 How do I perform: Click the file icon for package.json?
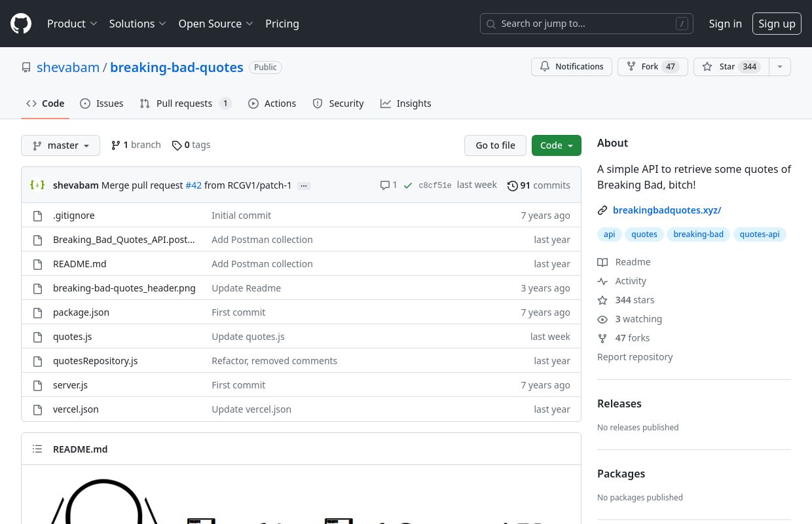pyautogui.click(x=37, y=312)
